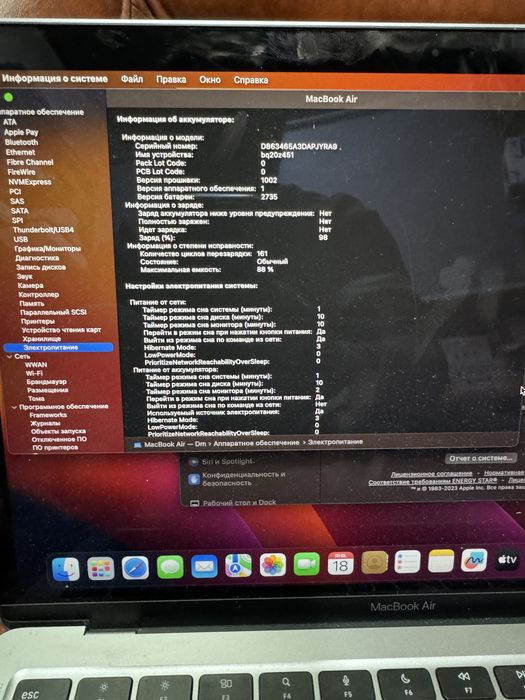Open the Правка menu
Image resolution: width=525 pixels, height=700 pixels.
171,79
